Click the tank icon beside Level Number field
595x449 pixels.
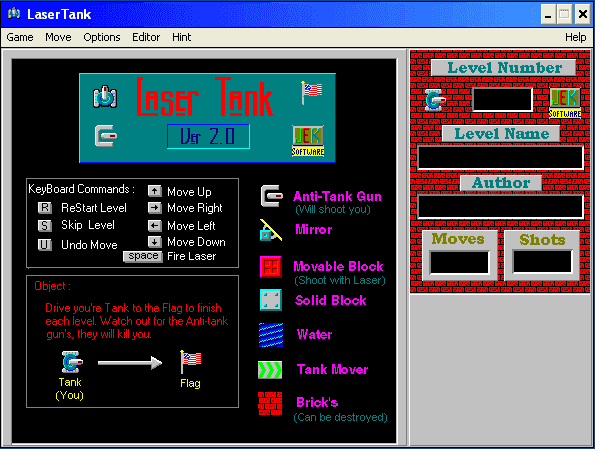(435, 100)
